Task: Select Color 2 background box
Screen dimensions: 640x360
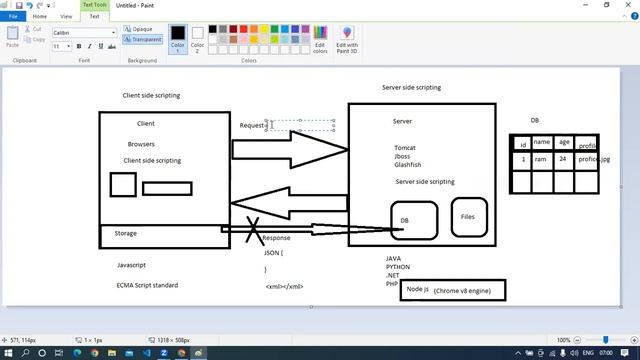Action: 198,39
